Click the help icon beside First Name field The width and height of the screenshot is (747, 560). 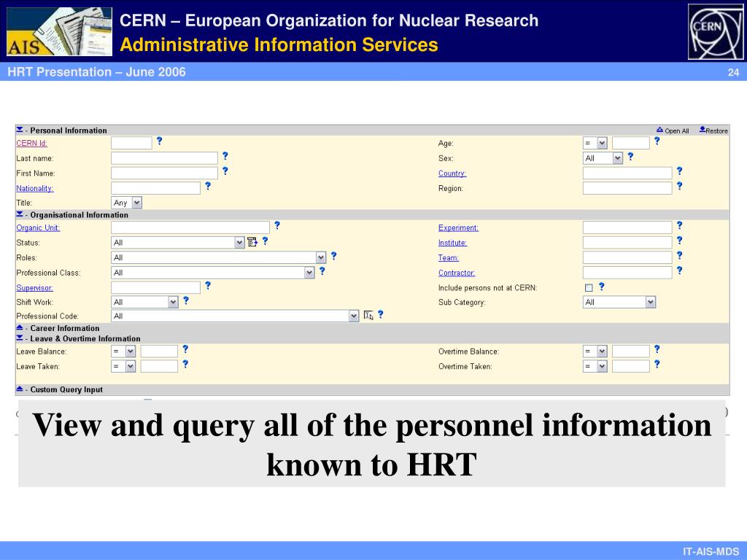tap(225, 171)
